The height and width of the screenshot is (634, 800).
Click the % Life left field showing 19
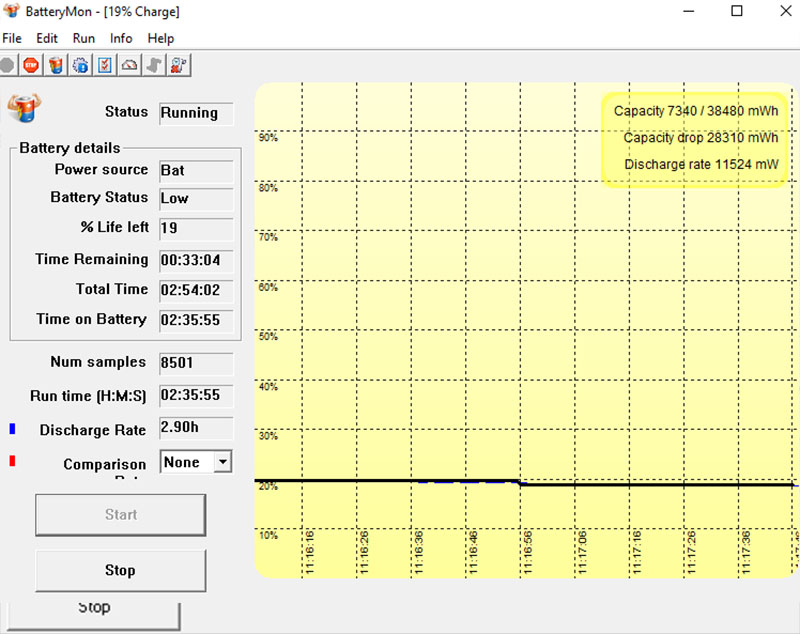click(196, 228)
